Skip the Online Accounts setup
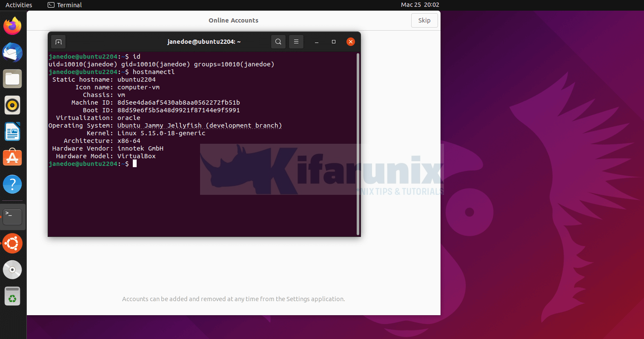 [424, 20]
